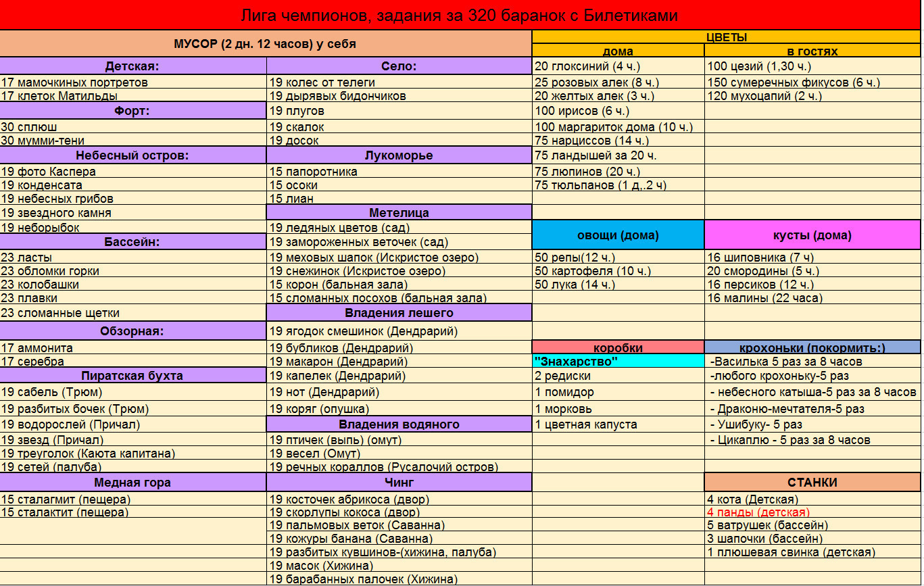Click cell "19 меховых шапок (Искристое озеро)"
Screen dimensions: 924x586
click(399, 258)
